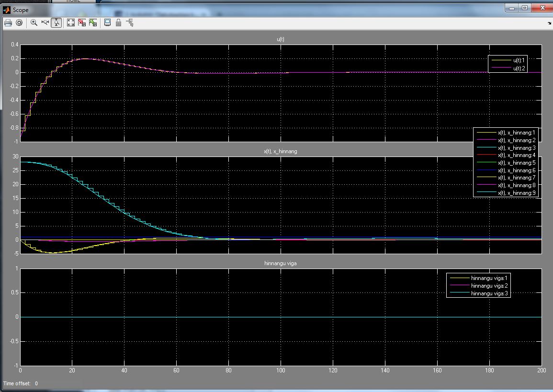
Task: Click the x(t), x_hinnang plot title
Action: [x=281, y=151]
